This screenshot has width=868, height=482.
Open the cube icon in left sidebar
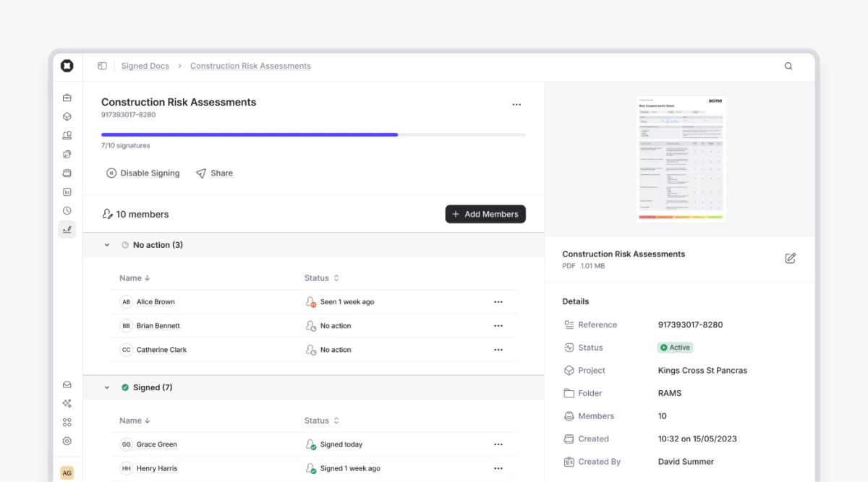[67, 116]
